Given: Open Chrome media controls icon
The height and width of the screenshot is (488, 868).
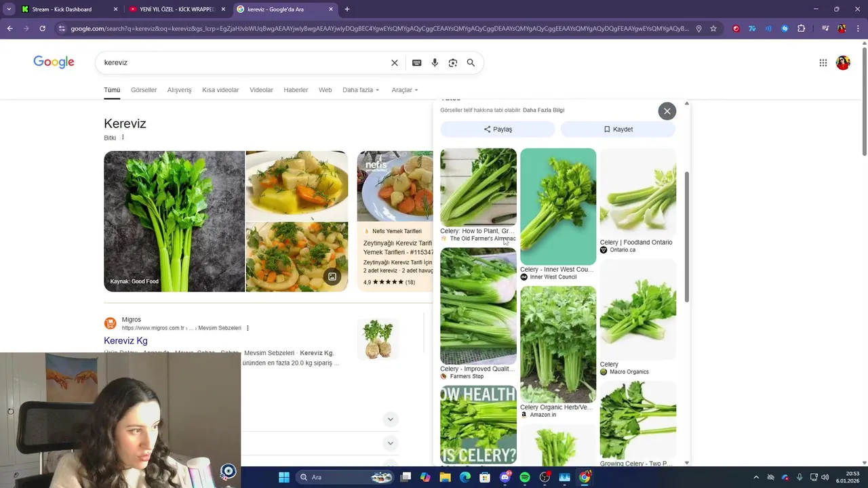Looking at the screenshot, I should [825, 28].
